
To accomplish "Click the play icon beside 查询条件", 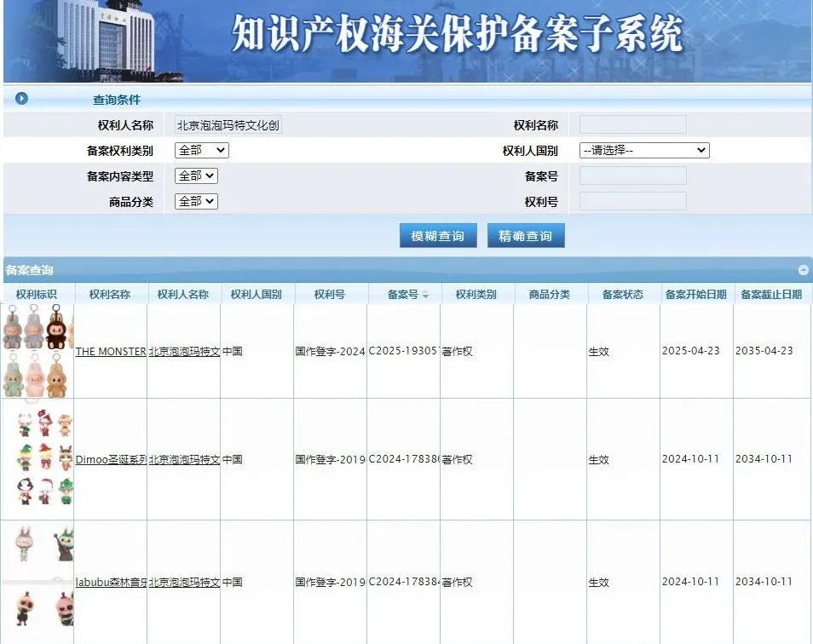I will tap(21, 98).
